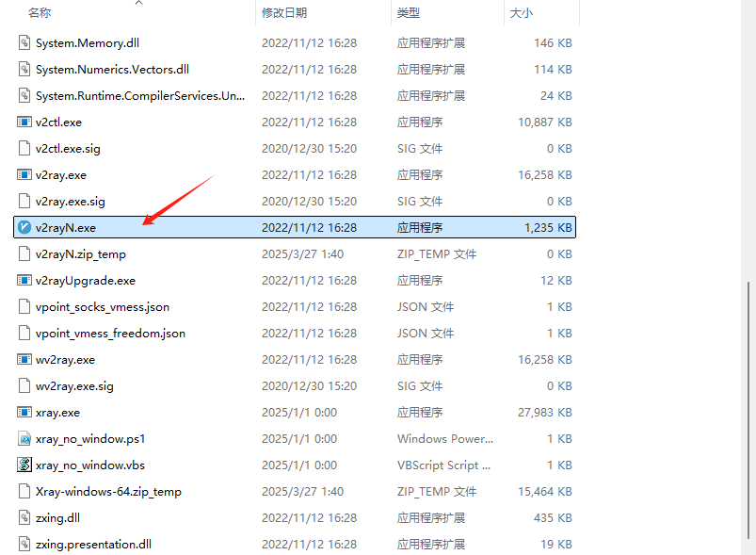Click the System.Runtime.CompilerServices file icon
This screenshot has height=555, width=756.
coord(24,95)
